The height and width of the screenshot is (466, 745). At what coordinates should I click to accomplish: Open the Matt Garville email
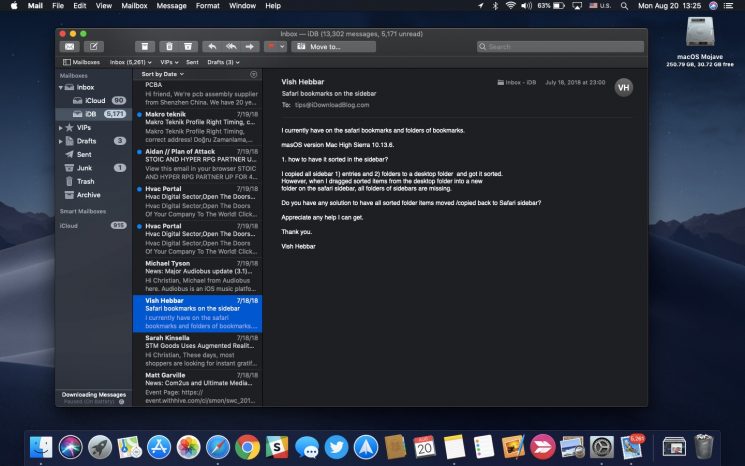pyautogui.click(x=198, y=388)
